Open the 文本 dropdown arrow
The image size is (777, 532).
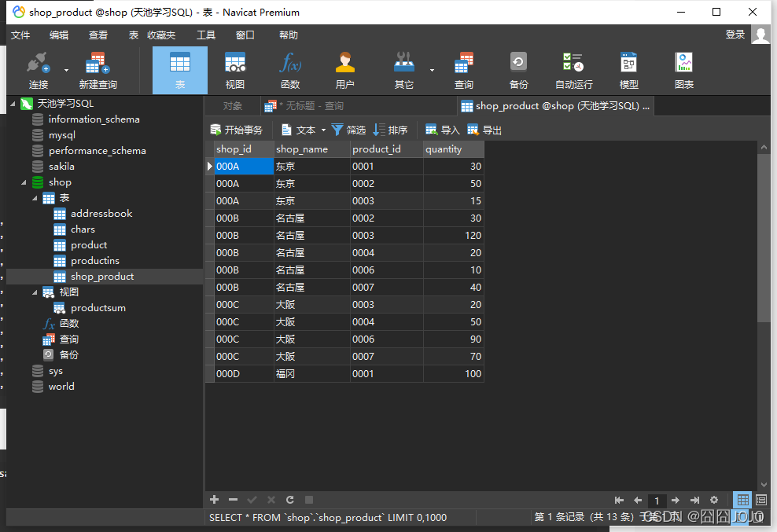[323, 130]
